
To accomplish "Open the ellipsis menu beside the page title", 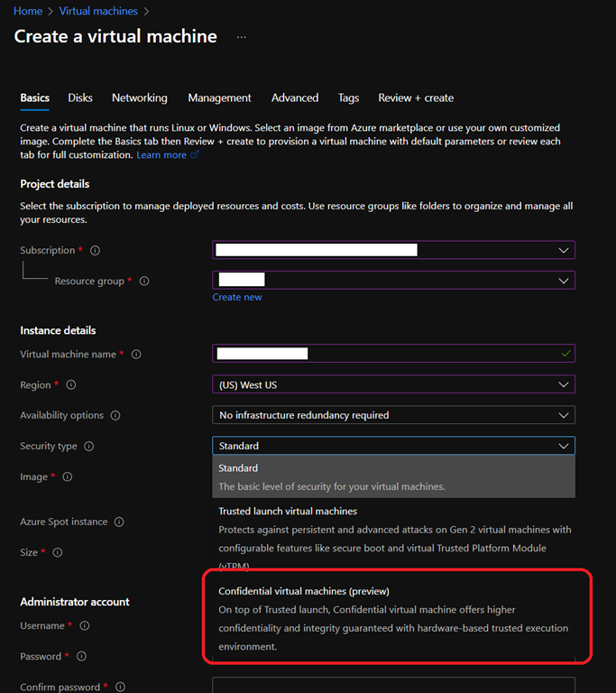I will (241, 37).
